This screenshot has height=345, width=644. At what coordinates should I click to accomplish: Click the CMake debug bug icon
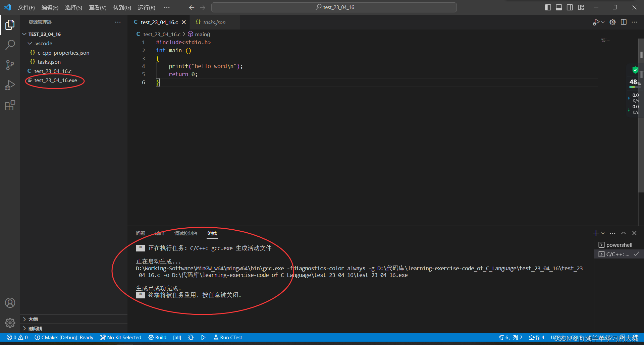tap(191, 337)
